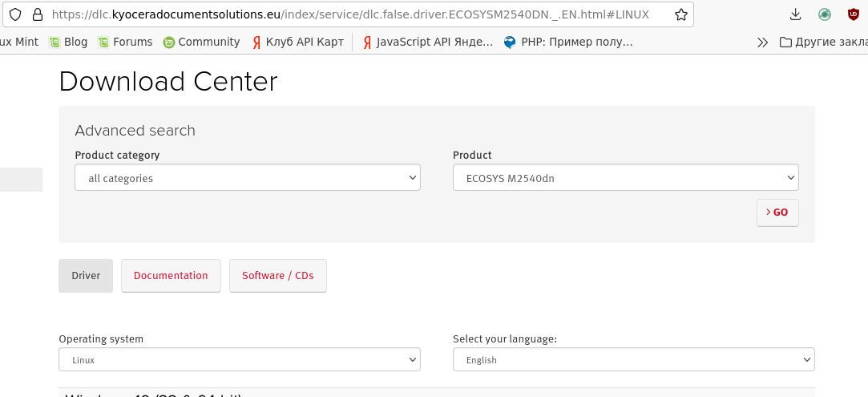The width and height of the screenshot is (868, 397).
Task: Select the Driver tab
Action: (86, 275)
